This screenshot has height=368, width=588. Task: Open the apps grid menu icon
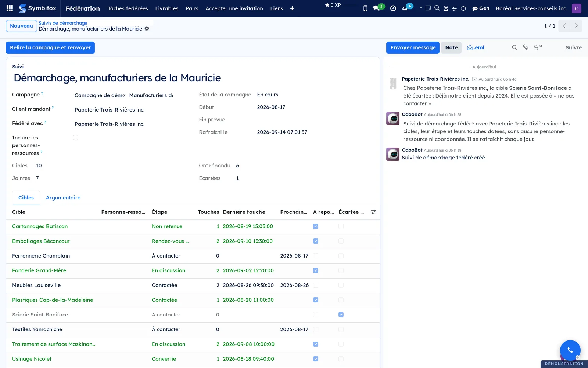click(10, 8)
